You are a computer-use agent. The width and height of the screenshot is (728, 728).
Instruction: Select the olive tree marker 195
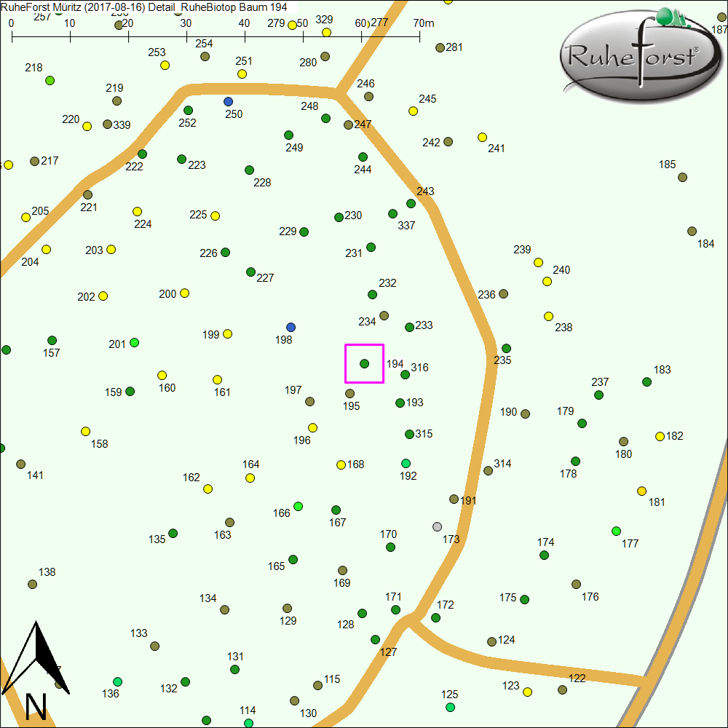(x=349, y=393)
